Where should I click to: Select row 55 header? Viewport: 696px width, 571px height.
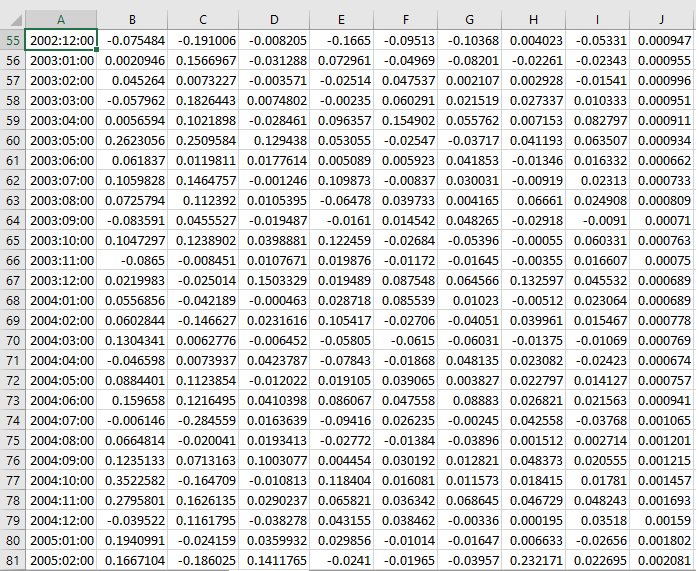click(x=12, y=40)
